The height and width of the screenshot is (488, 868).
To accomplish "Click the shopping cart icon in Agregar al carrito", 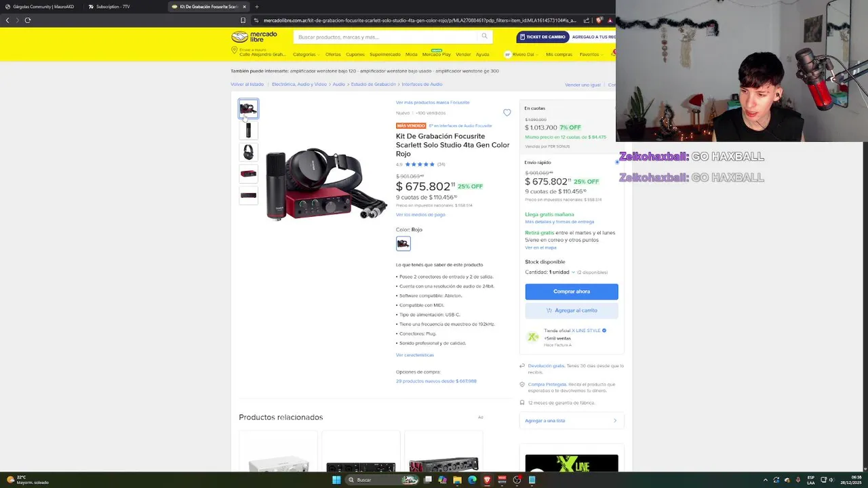I will (x=549, y=310).
